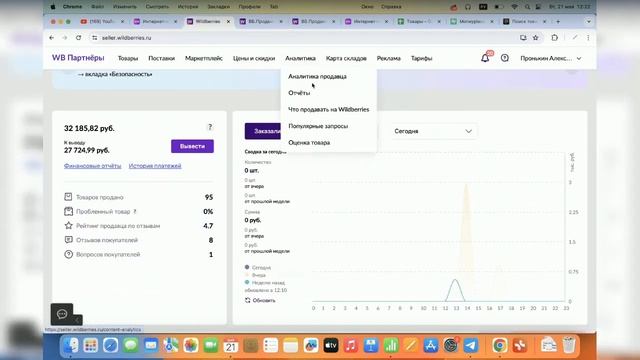This screenshot has width=640, height=360.
Task: Open Trash from the dock
Action: 569,345
